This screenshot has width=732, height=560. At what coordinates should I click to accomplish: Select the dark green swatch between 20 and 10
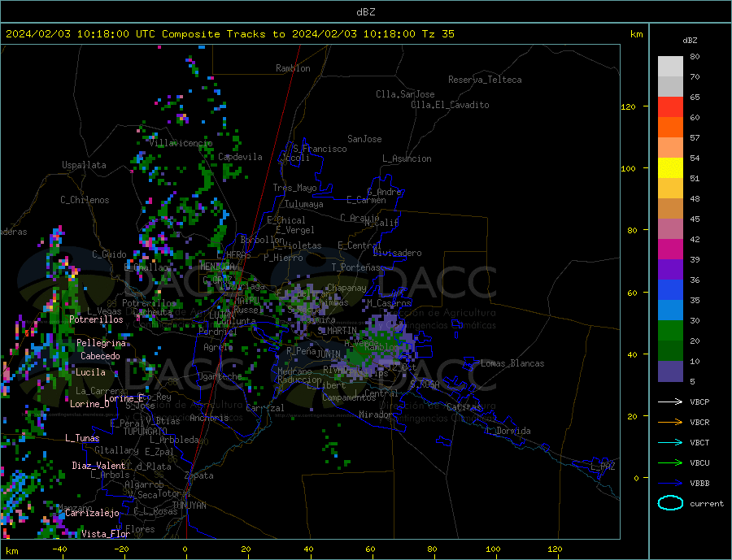point(670,351)
